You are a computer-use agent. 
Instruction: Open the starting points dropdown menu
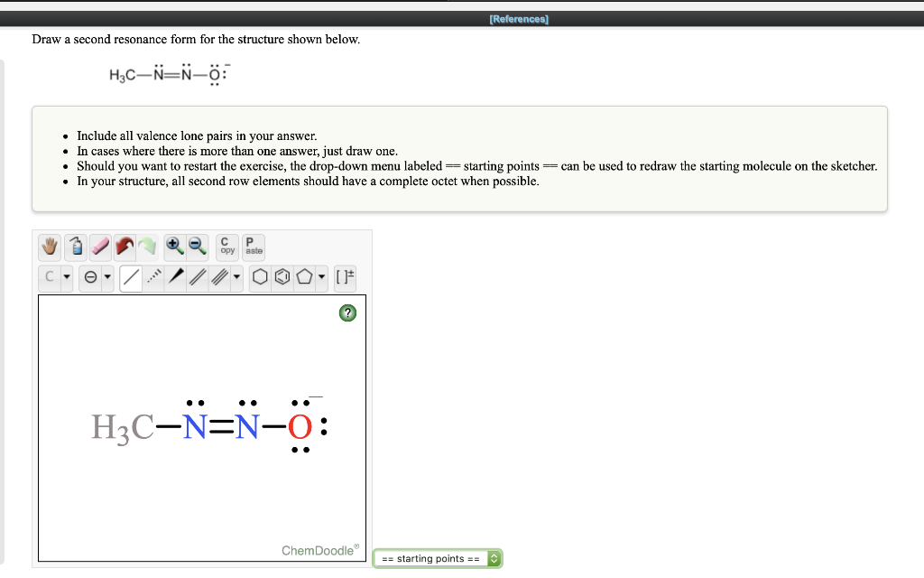(438, 558)
